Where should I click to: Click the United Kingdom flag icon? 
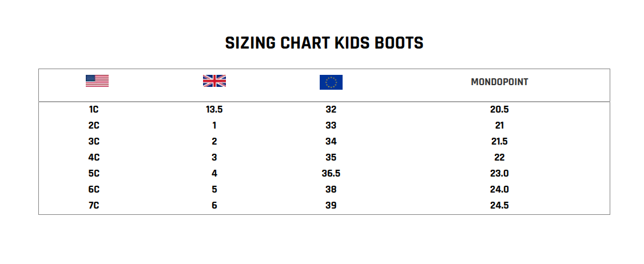pos(214,81)
